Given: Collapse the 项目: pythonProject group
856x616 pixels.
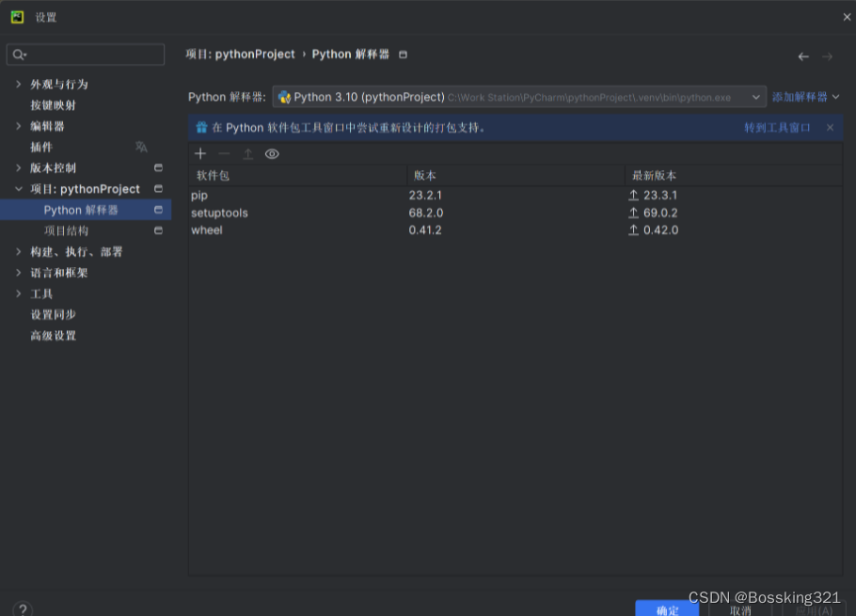Looking at the screenshot, I should [x=19, y=189].
